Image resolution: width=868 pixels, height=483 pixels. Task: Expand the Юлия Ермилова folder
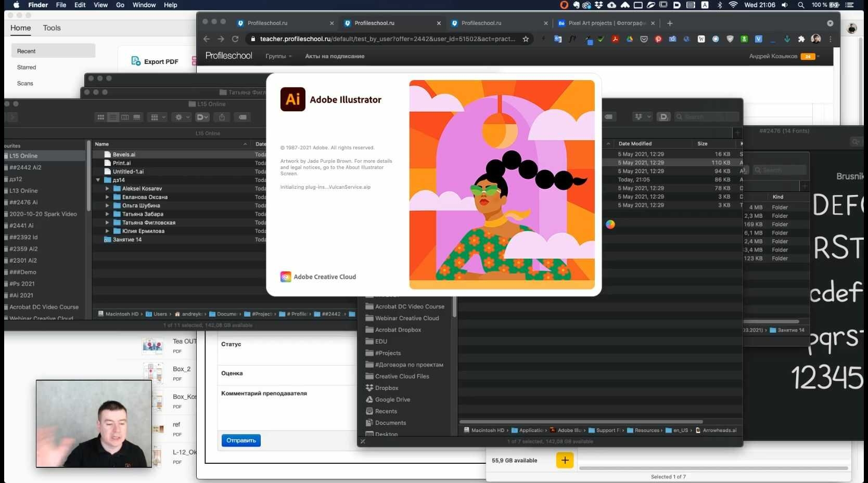(x=107, y=231)
